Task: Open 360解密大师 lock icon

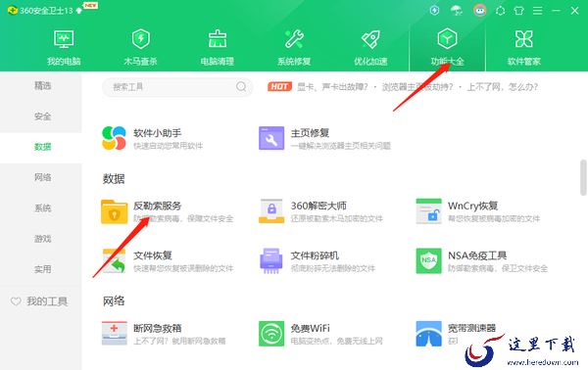Action: click(x=271, y=211)
